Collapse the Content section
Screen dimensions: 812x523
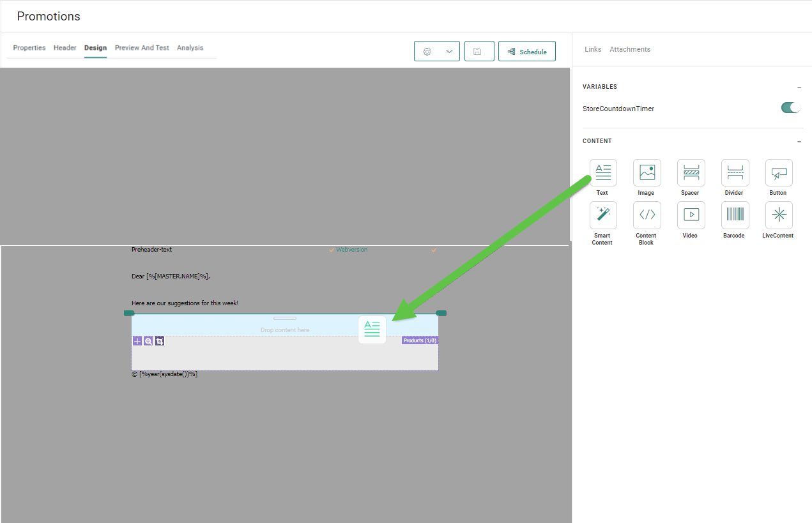coord(799,141)
